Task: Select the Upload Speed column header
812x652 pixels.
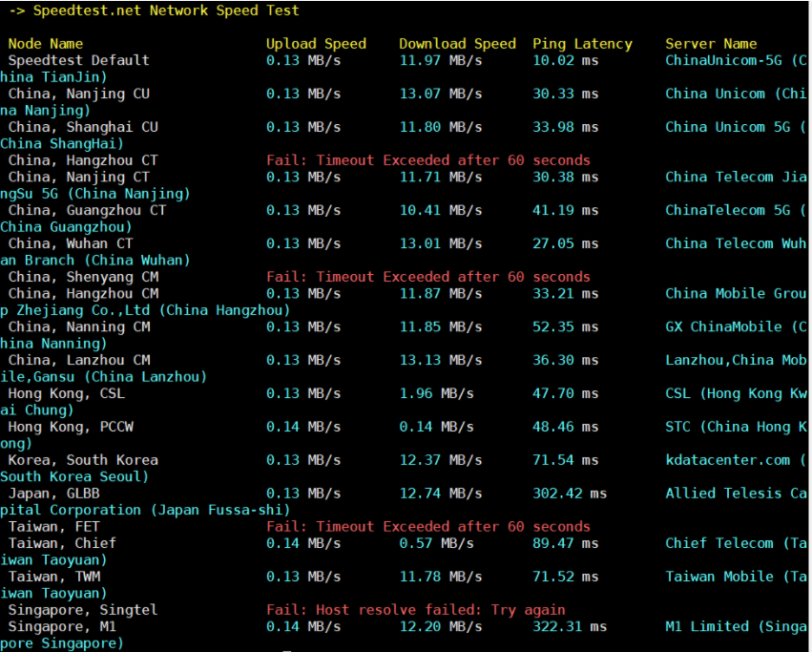Action: tap(316, 44)
